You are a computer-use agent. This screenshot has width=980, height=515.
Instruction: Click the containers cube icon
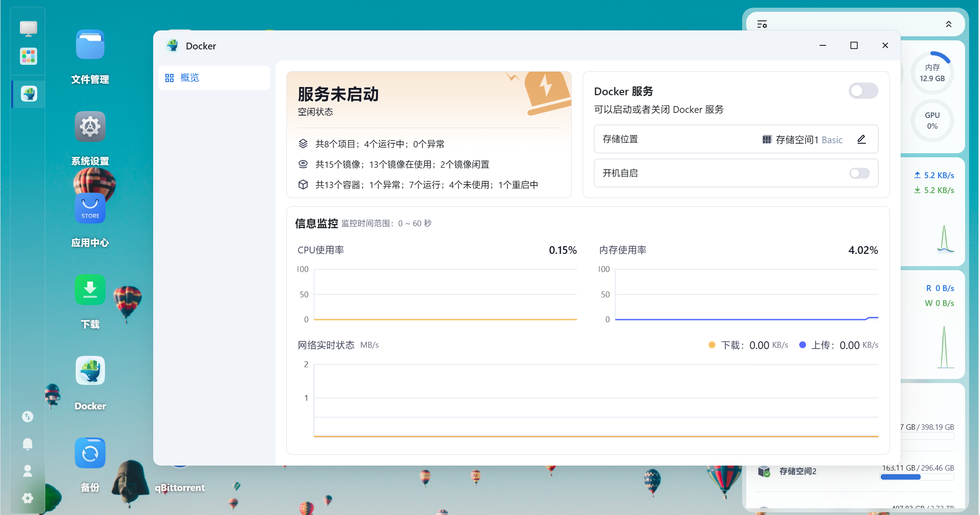click(x=303, y=185)
